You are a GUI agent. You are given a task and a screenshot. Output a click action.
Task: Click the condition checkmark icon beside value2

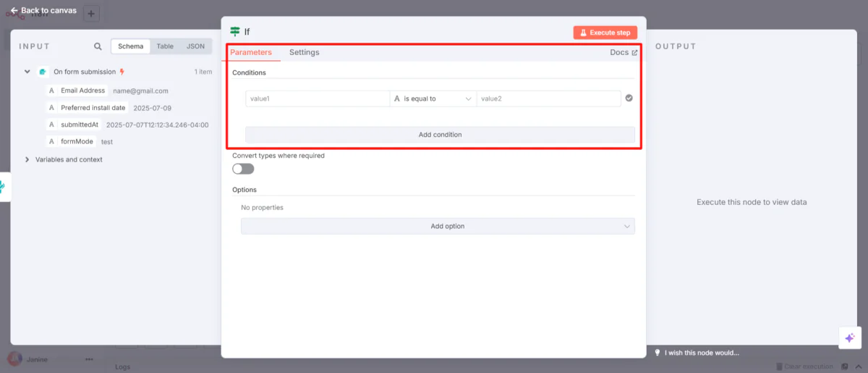pyautogui.click(x=629, y=99)
